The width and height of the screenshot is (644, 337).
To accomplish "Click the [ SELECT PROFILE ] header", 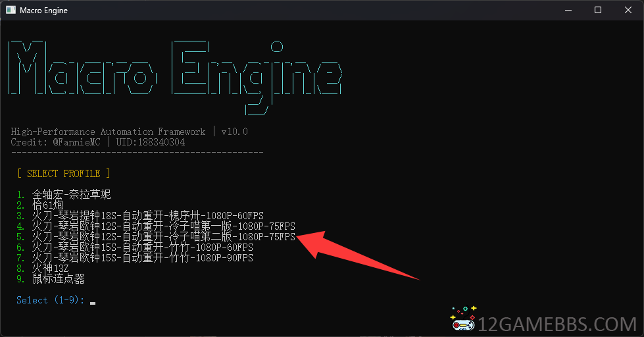I will click(x=63, y=174).
